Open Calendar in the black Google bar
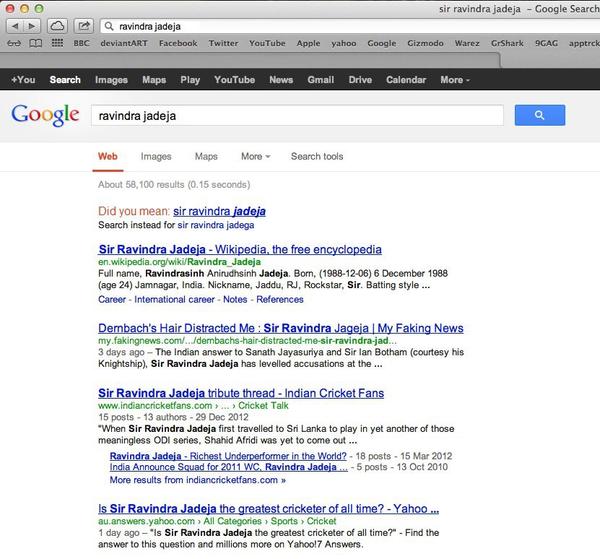 pyautogui.click(x=406, y=80)
